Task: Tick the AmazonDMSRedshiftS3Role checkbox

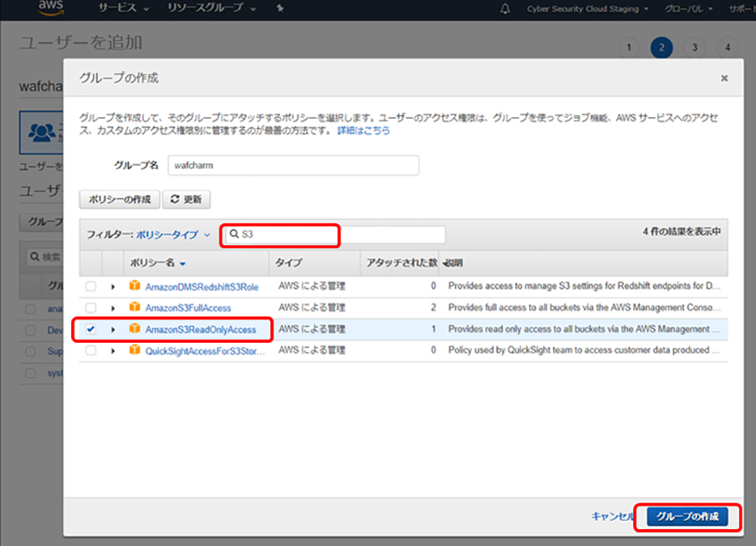Action: pos(90,286)
